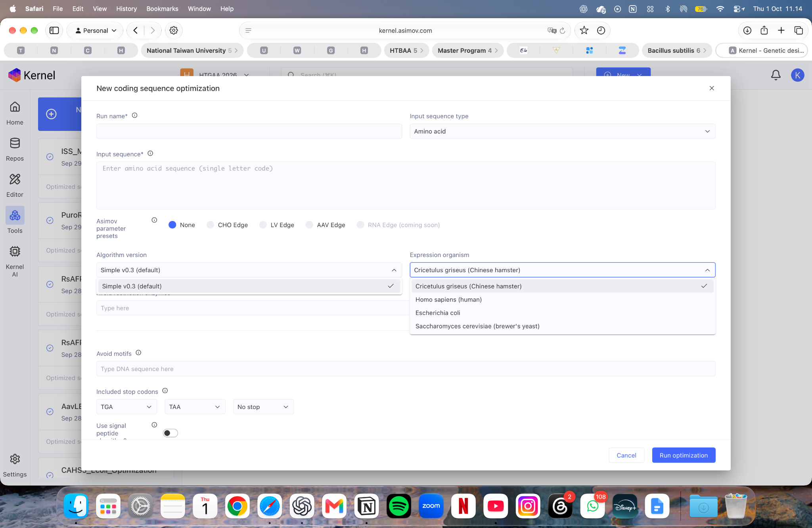The image size is (812, 528).
Task: Collapse the Expression organism dropdown
Action: 562,270
